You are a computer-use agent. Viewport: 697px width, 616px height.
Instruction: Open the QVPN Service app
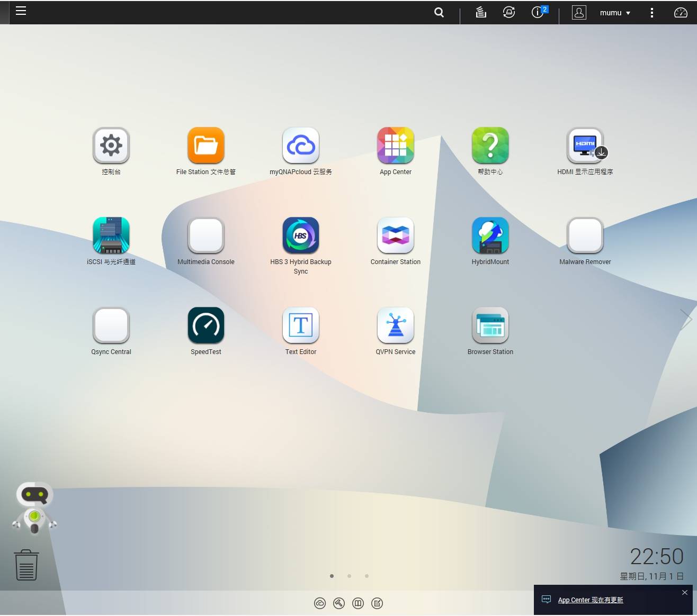click(x=395, y=325)
